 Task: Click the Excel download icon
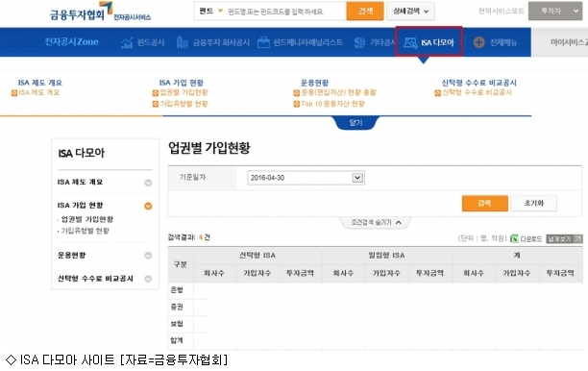[x=514, y=238]
